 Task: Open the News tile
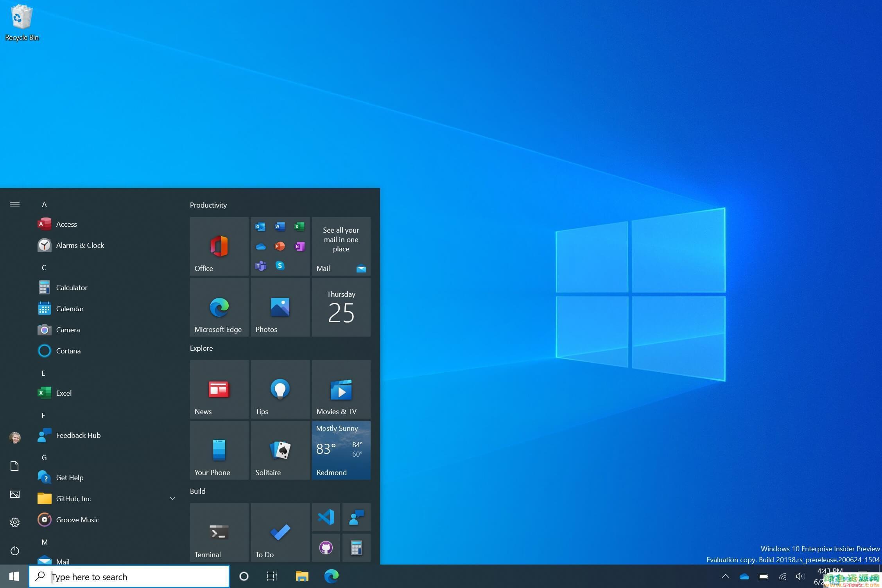tap(219, 389)
